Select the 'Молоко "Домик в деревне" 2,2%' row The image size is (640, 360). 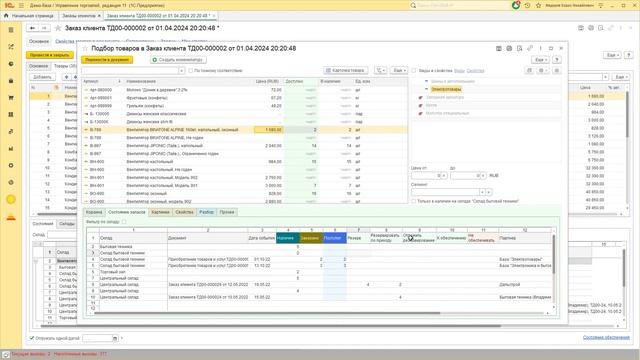coord(244,90)
